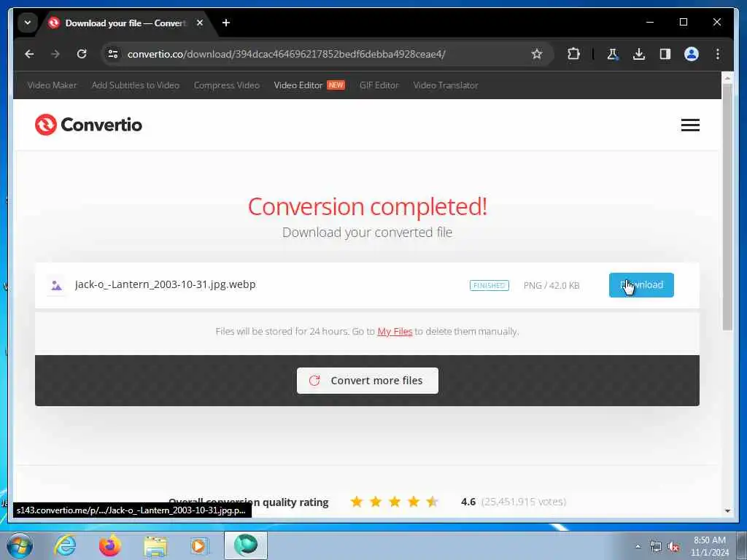Image resolution: width=747 pixels, height=560 pixels.
Task: Click the first rating star
Action: [356, 502]
